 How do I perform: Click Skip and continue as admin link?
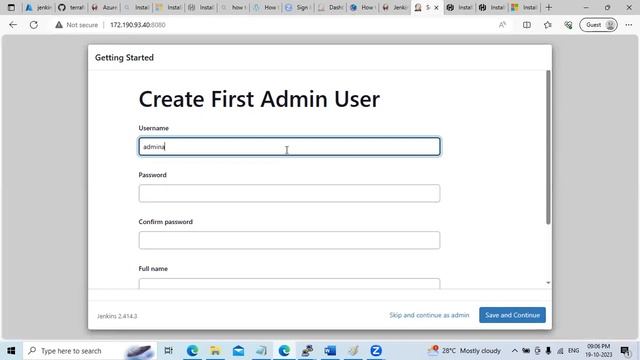tap(429, 315)
